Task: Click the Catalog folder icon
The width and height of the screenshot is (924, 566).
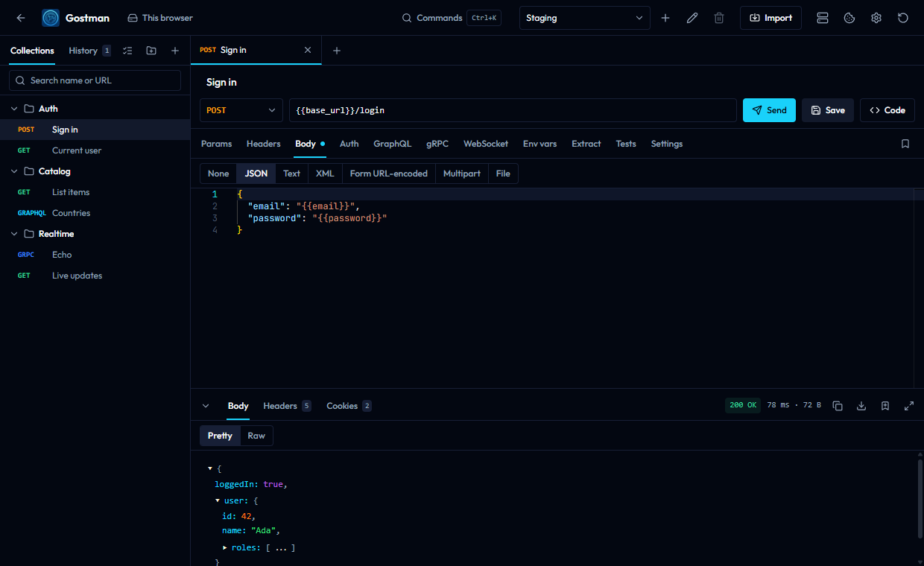Action: pyautogui.click(x=29, y=171)
